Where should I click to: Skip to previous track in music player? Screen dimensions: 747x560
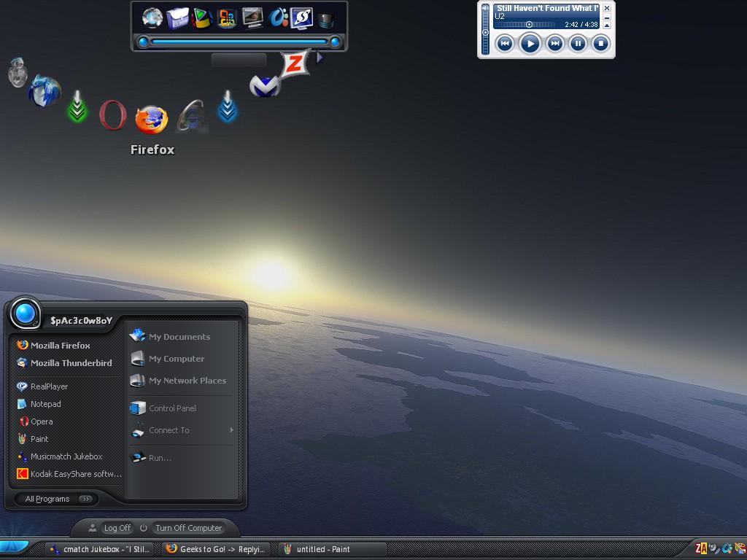[505, 44]
